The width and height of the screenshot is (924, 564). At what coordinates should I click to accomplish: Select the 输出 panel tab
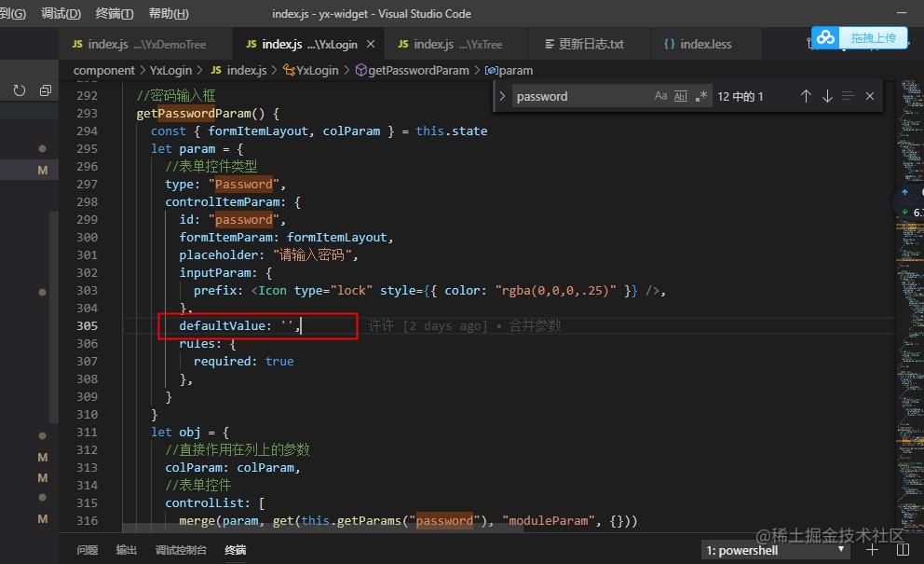[x=126, y=550]
